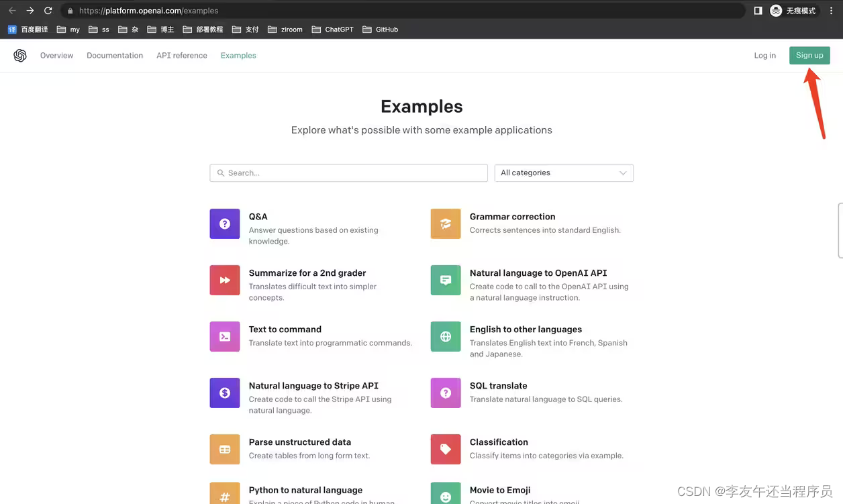The height and width of the screenshot is (504, 843).
Task: Open the Natural language to Stripe API icon
Action: [225, 393]
